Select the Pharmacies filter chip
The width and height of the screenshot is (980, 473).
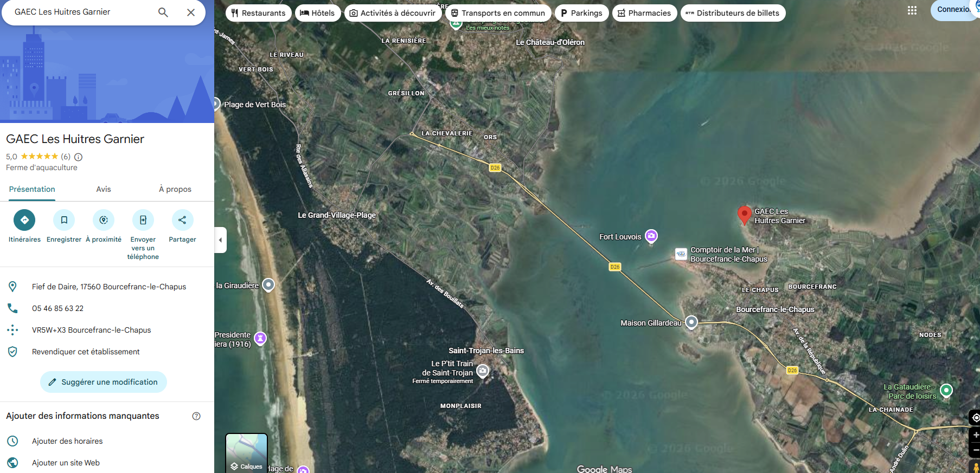(x=644, y=13)
